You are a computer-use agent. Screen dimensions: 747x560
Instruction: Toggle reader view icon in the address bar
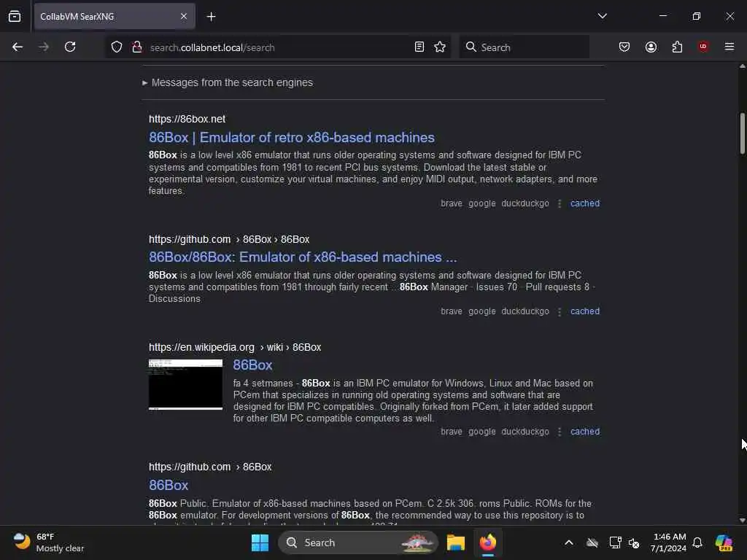(419, 47)
